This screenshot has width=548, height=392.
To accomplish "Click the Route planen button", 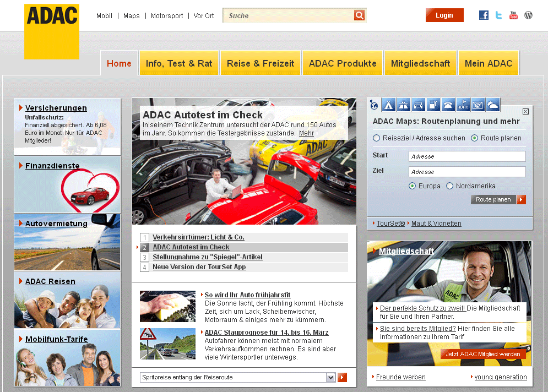I will tap(493, 199).
